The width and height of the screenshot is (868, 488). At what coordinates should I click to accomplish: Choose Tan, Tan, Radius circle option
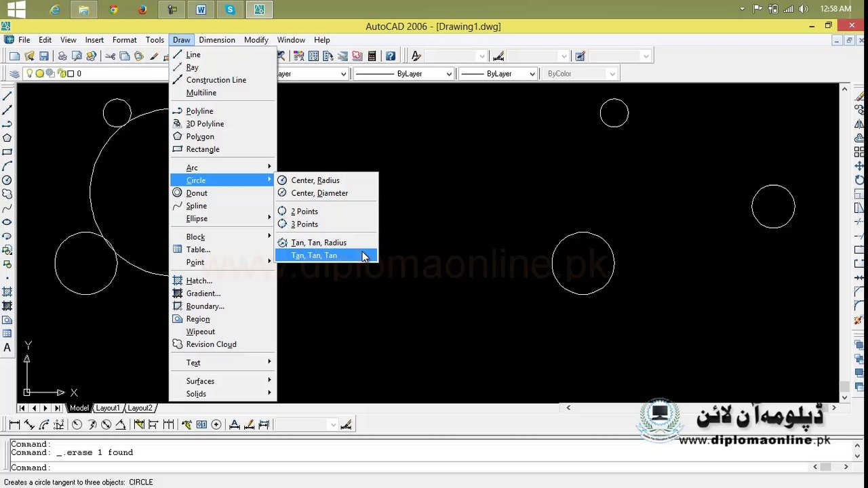(x=326, y=243)
